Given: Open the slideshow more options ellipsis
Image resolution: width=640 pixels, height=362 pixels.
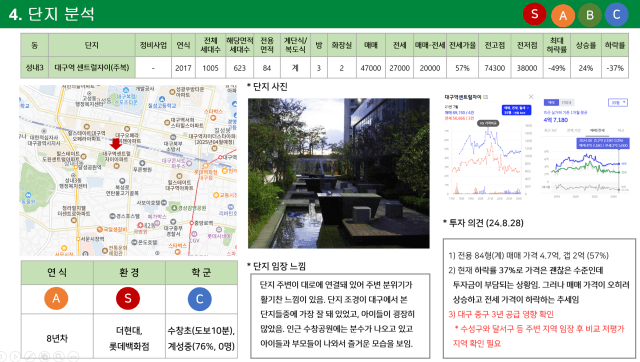Looking at the screenshot, I should (x=73, y=356).
